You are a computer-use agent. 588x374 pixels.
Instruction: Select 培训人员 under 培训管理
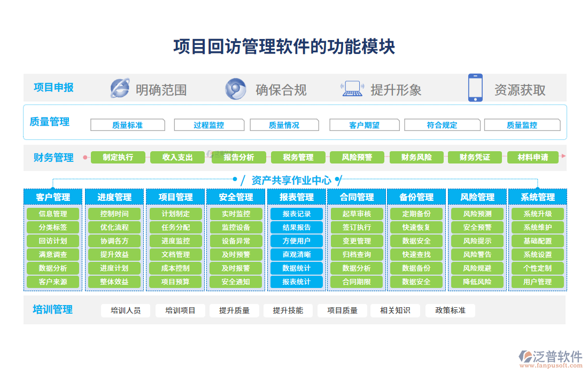point(126,310)
